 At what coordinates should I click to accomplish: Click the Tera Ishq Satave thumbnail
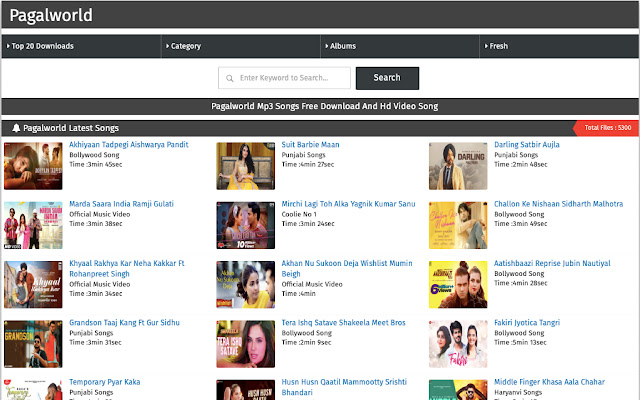click(245, 344)
